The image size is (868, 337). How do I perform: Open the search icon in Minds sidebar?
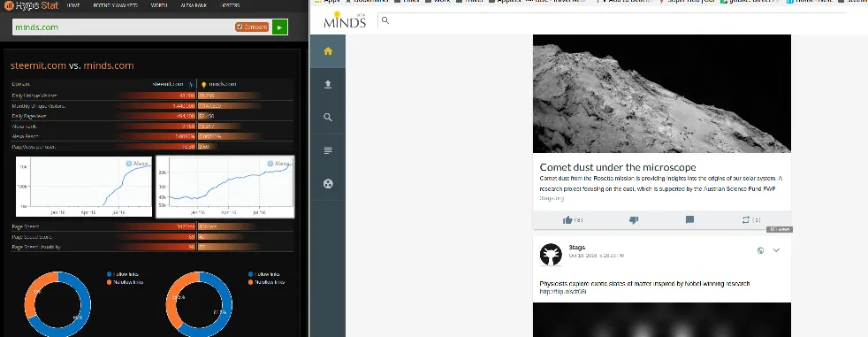point(328,118)
